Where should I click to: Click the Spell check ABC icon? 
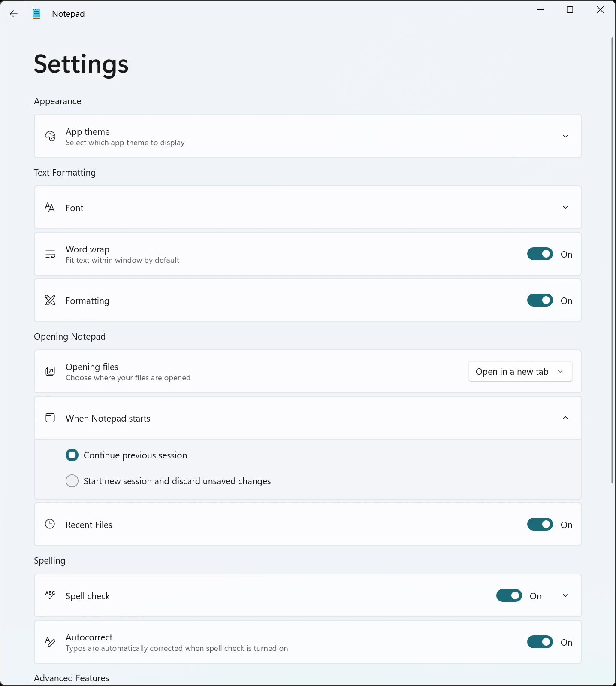click(x=50, y=595)
